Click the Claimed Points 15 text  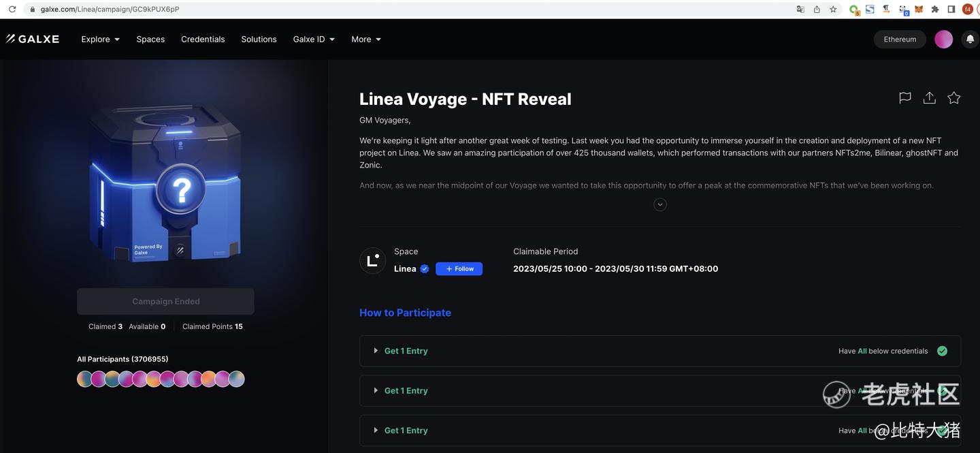click(x=212, y=327)
